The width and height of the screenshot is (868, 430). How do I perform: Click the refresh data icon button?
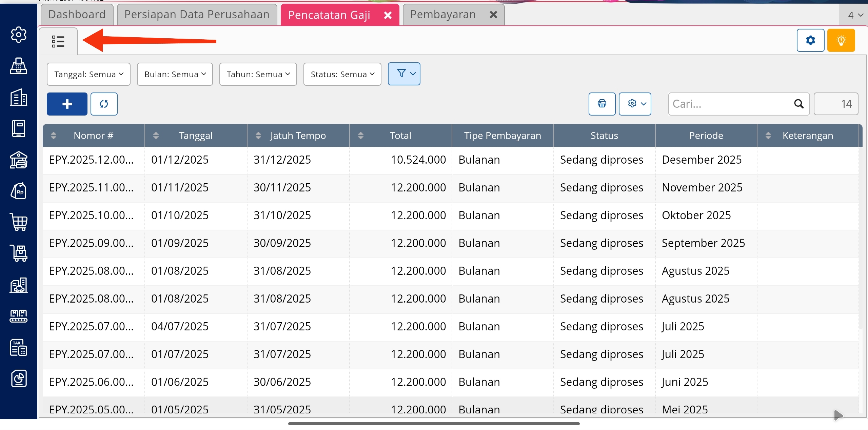(104, 104)
